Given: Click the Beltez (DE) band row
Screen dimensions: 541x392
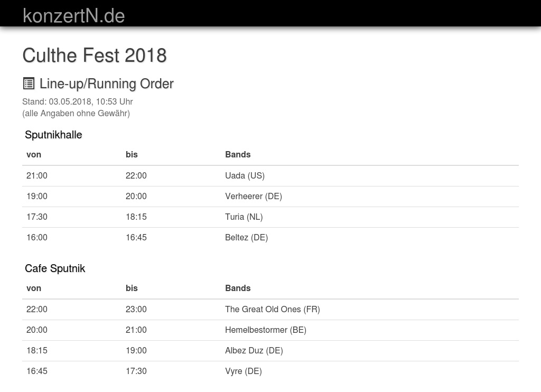Looking at the screenshot, I should click(246, 237).
